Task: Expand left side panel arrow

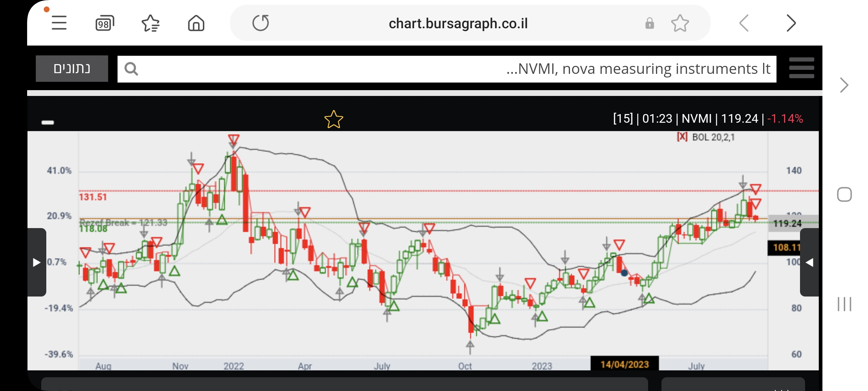Action: click(x=37, y=262)
